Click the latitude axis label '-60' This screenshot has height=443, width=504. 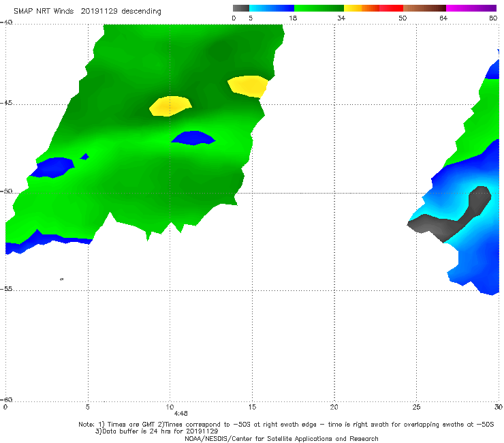click(x=6, y=399)
